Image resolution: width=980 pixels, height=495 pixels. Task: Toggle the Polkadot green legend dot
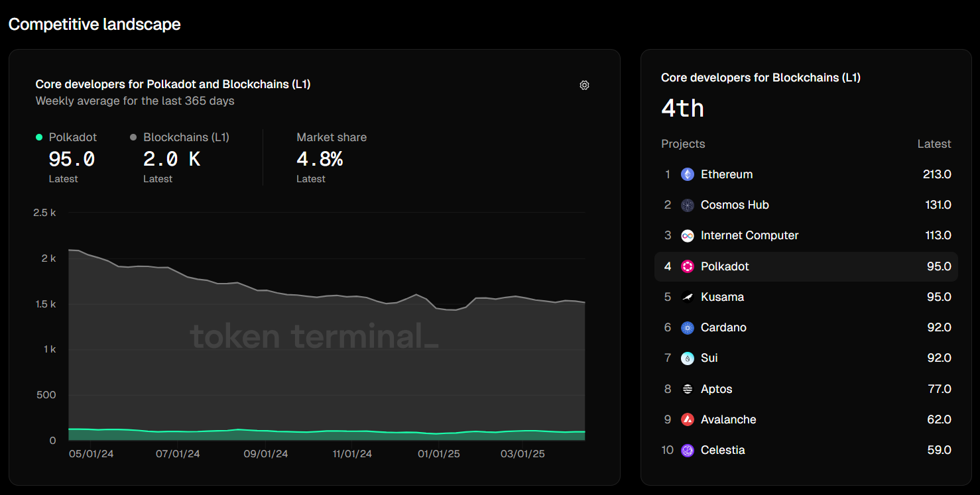[x=39, y=137]
